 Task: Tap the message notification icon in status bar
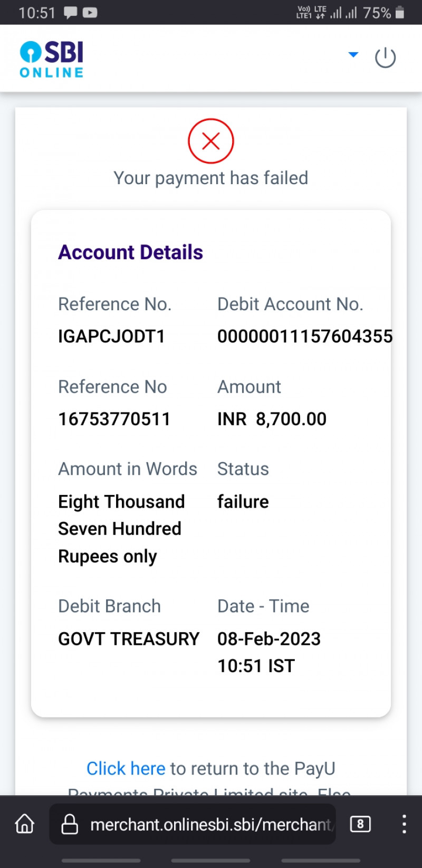tap(70, 13)
